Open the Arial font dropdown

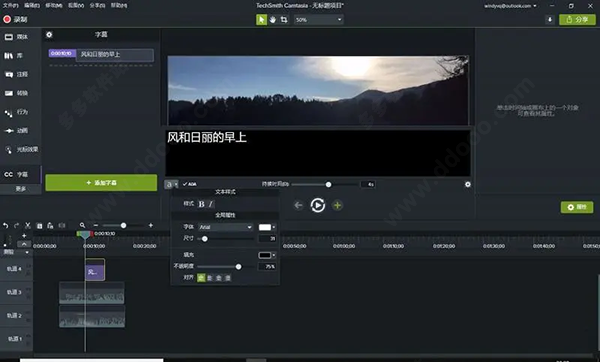[225, 227]
